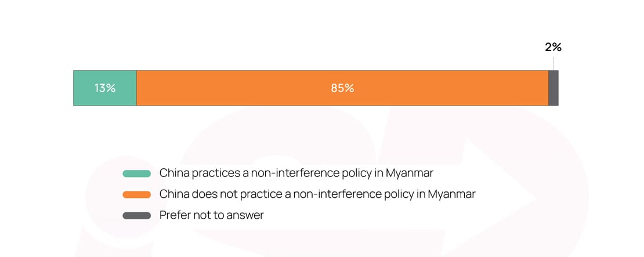
Task: Click the green legend color swatch
Action: click(x=137, y=173)
